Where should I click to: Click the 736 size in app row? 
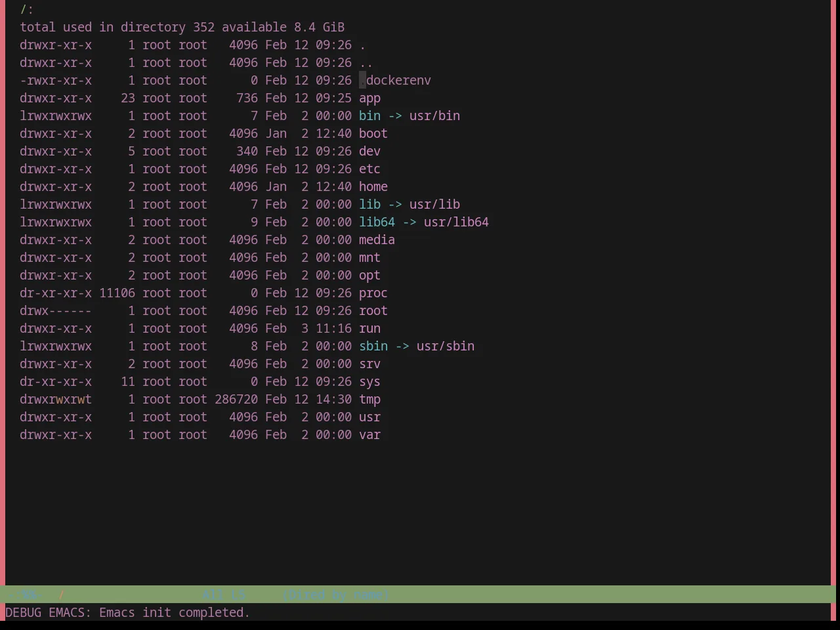point(247,98)
